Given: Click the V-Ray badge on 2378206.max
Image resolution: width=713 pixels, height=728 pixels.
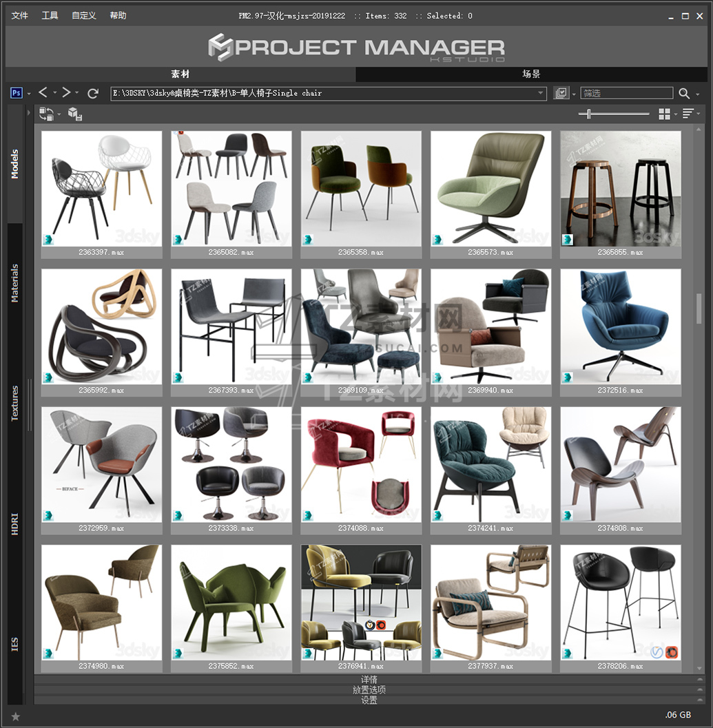Looking at the screenshot, I should point(657,652).
